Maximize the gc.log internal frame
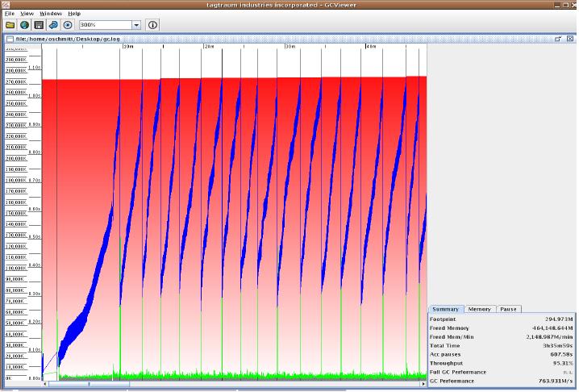This screenshot has width=579, height=392. pos(558,38)
